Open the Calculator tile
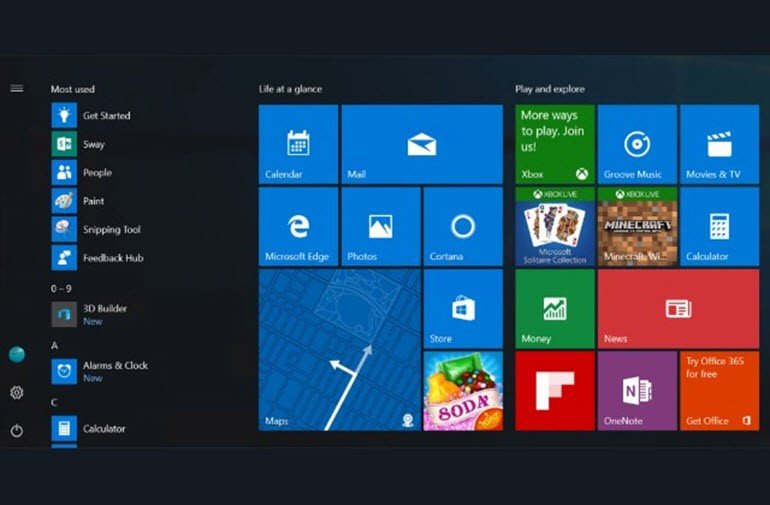This screenshot has width=770, height=505. [719, 226]
